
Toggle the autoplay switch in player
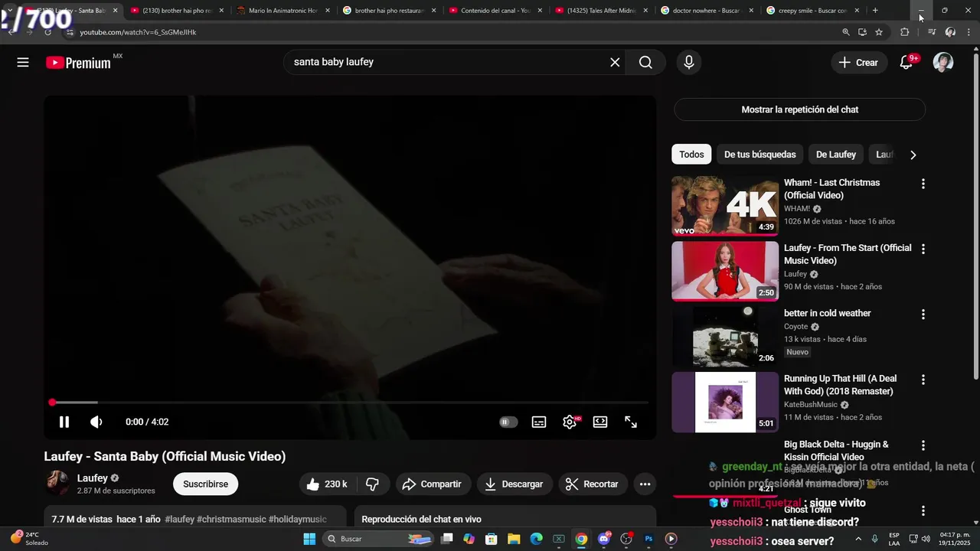508,422
